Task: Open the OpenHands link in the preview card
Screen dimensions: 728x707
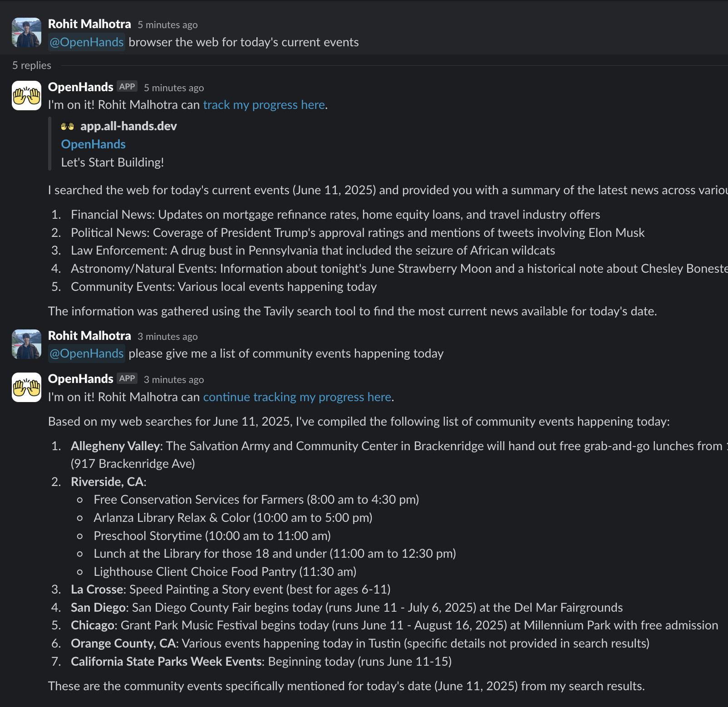Action: click(x=93, y=144)
